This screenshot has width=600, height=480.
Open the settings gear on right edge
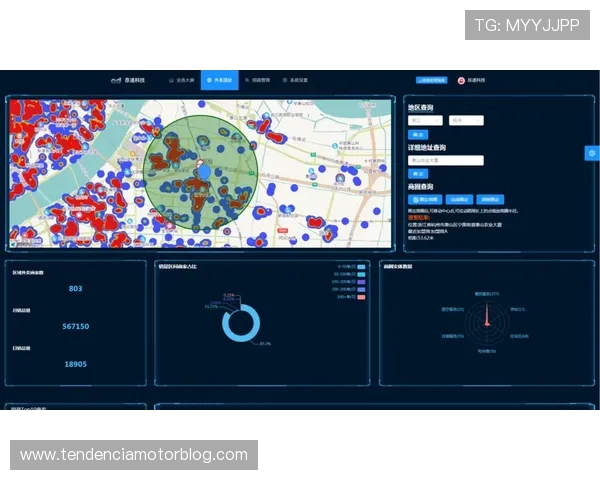[x=592, y=153]
